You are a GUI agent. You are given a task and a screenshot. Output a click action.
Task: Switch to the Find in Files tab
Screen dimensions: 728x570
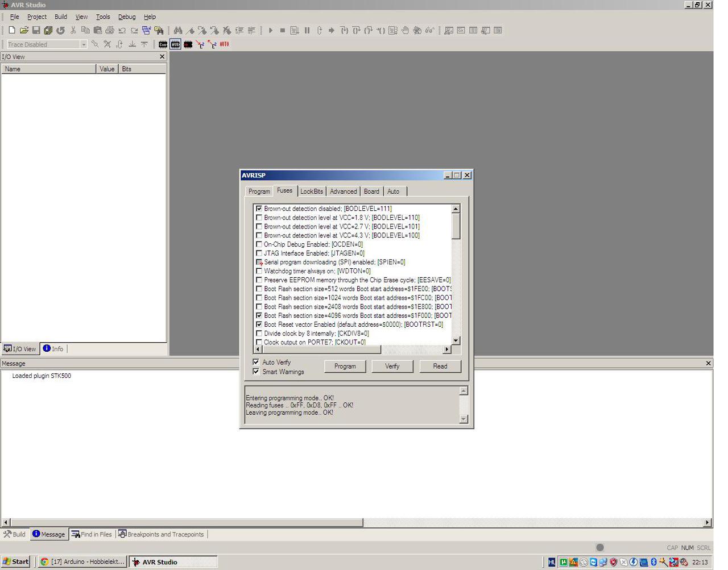(x=92, y=534)
